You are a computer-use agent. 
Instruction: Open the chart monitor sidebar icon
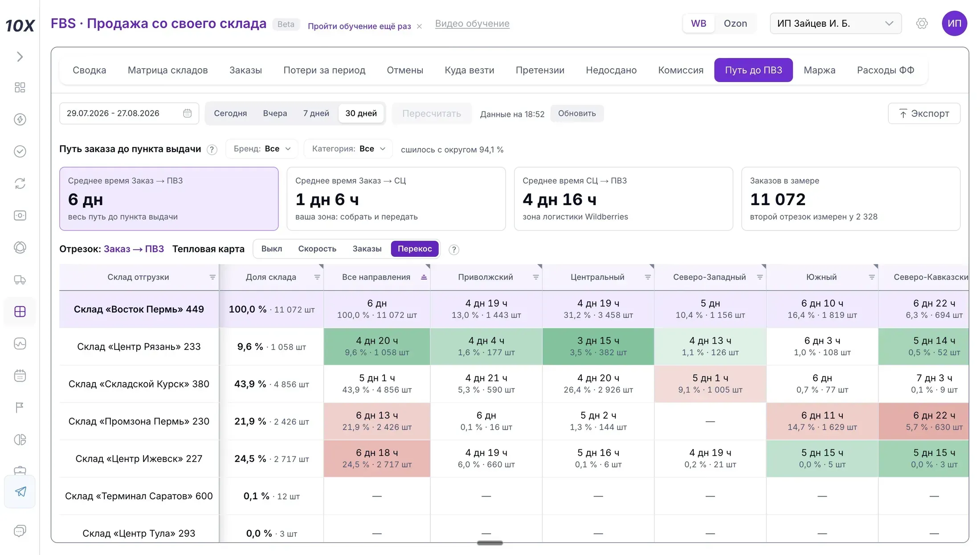pyautogui.click(x=20, y=344)
